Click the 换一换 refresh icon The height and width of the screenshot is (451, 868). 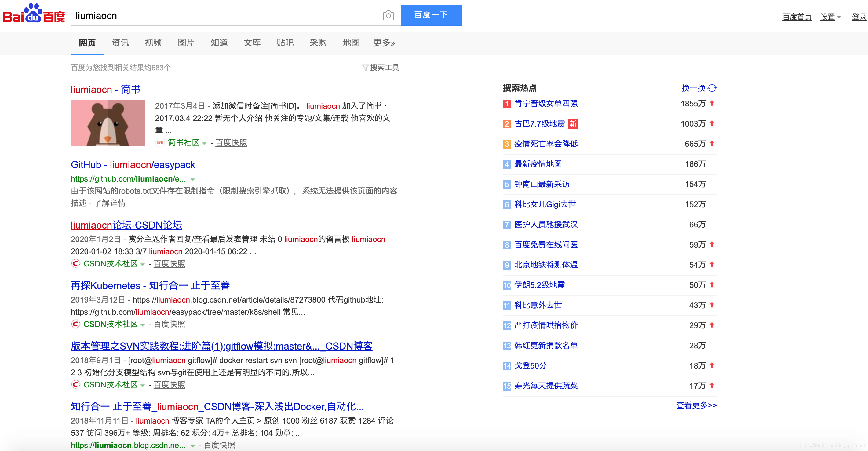coord(712,88)
